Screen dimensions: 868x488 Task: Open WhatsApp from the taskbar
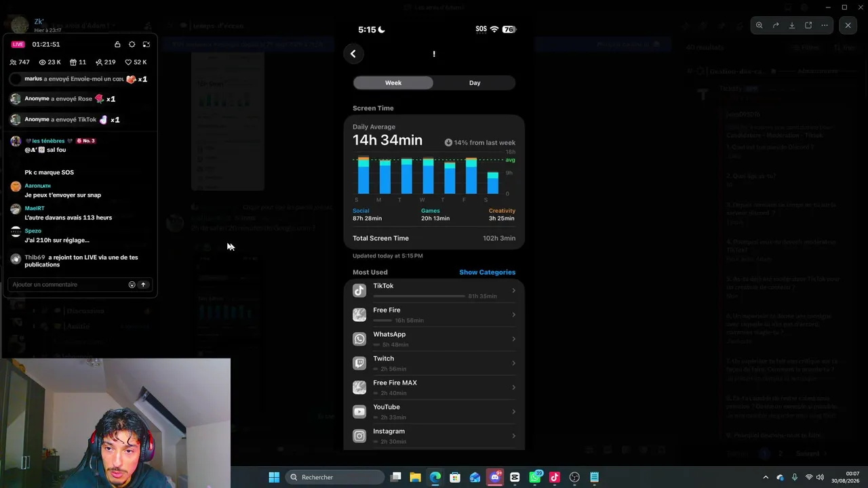pos(535,477)
